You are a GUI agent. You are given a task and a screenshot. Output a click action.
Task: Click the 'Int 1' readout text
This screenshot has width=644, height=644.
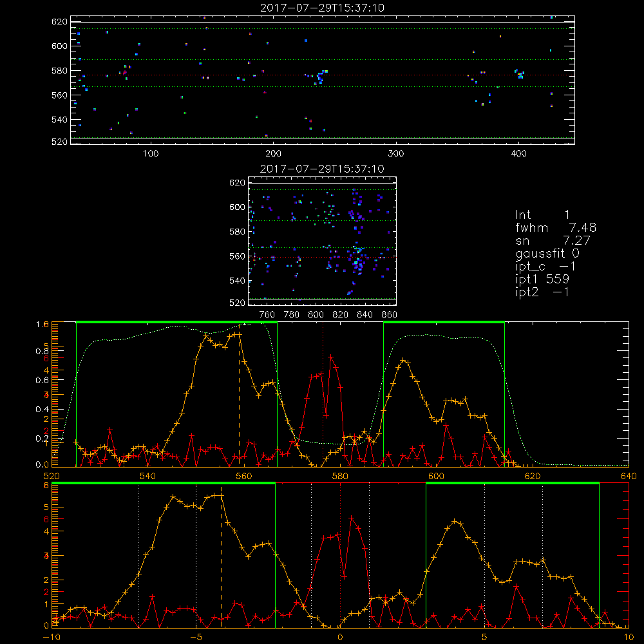pyautogui.click(x=542, y=215)
